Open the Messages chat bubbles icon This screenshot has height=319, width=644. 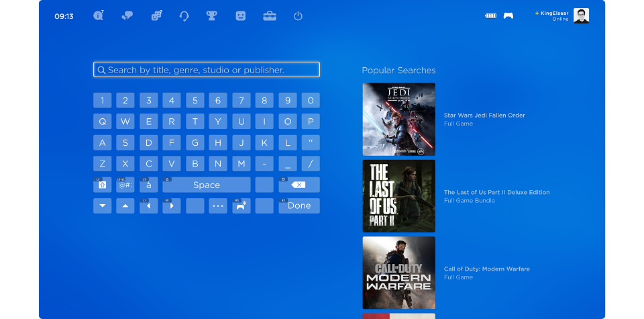[127, 16]
